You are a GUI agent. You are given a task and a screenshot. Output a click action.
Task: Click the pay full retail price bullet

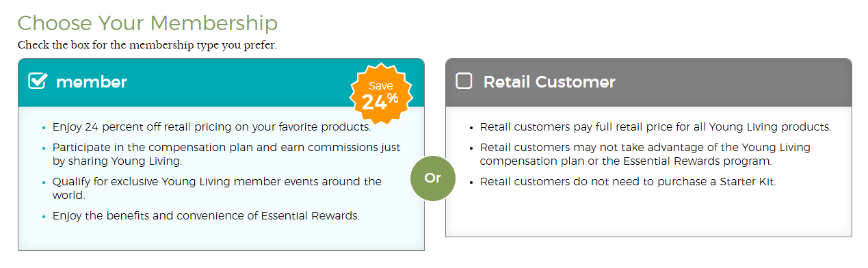tap(655, 127)
